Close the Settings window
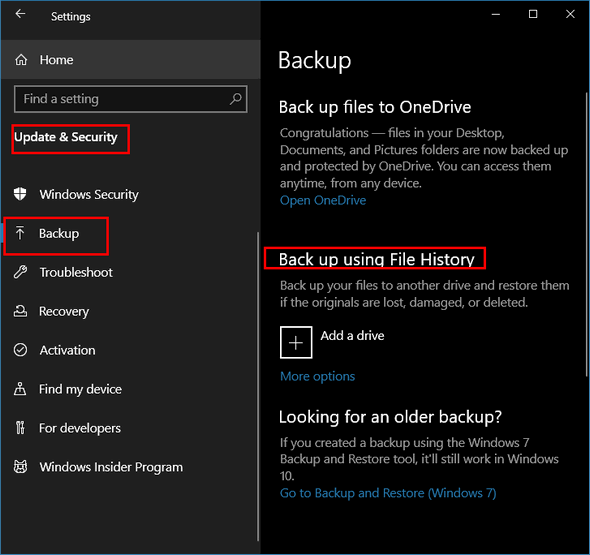Screen dimensions: 590x555 (570, 14)
